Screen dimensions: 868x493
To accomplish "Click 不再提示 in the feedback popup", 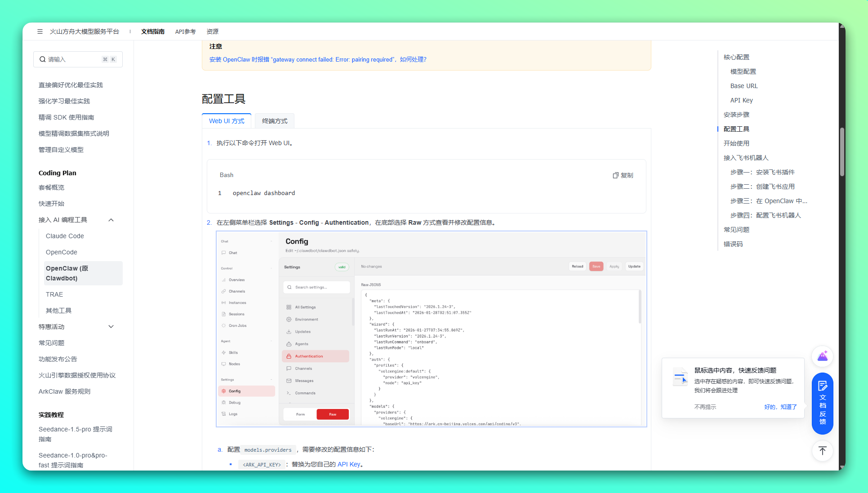I will click(705, 407).
